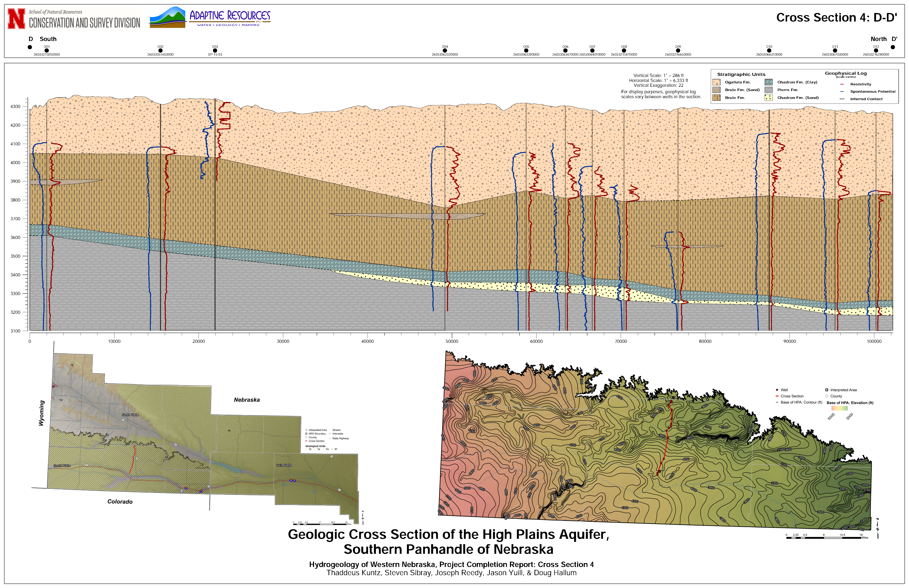
Task: Click the D04 well marker dot
Action: pos(445,50)
